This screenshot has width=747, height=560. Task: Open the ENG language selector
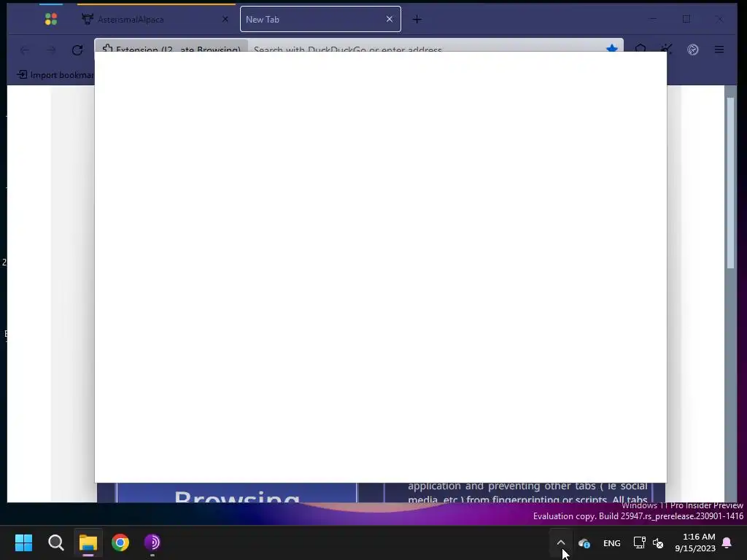tap(612, 542)
